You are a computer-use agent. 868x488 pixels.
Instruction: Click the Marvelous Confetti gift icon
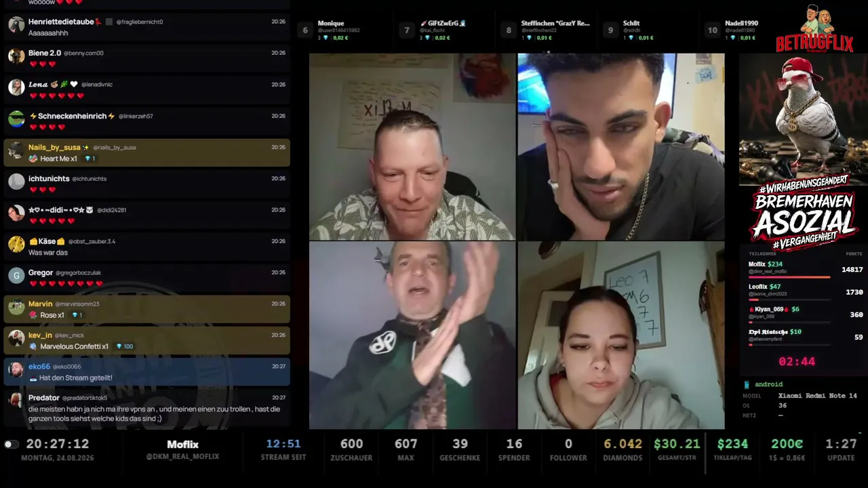point(33,346)
